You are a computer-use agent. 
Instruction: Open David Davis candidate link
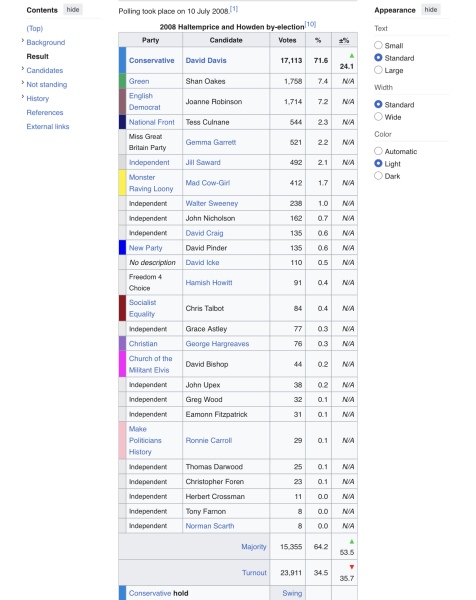coord(206,60)
